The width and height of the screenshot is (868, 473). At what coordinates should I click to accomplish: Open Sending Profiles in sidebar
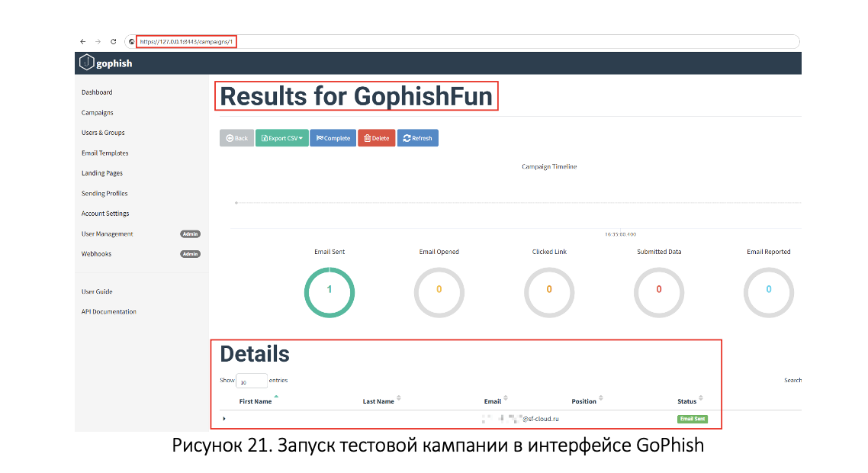tap(104, 193)
